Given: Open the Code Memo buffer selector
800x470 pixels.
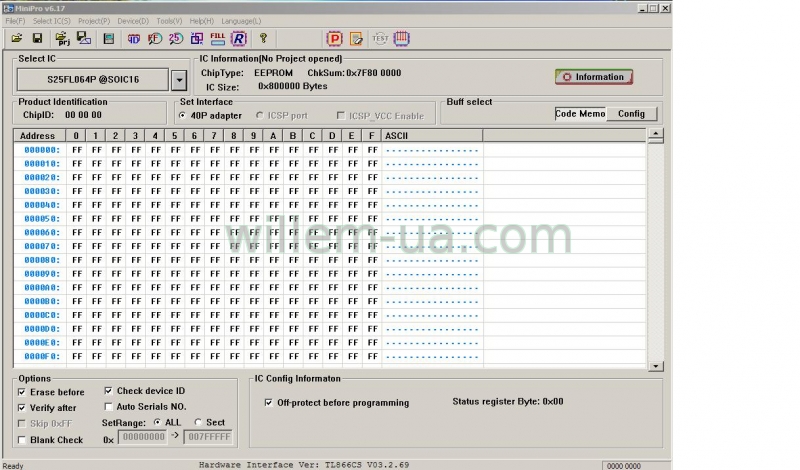Looking at the screenshot, I should coord(580,114).
